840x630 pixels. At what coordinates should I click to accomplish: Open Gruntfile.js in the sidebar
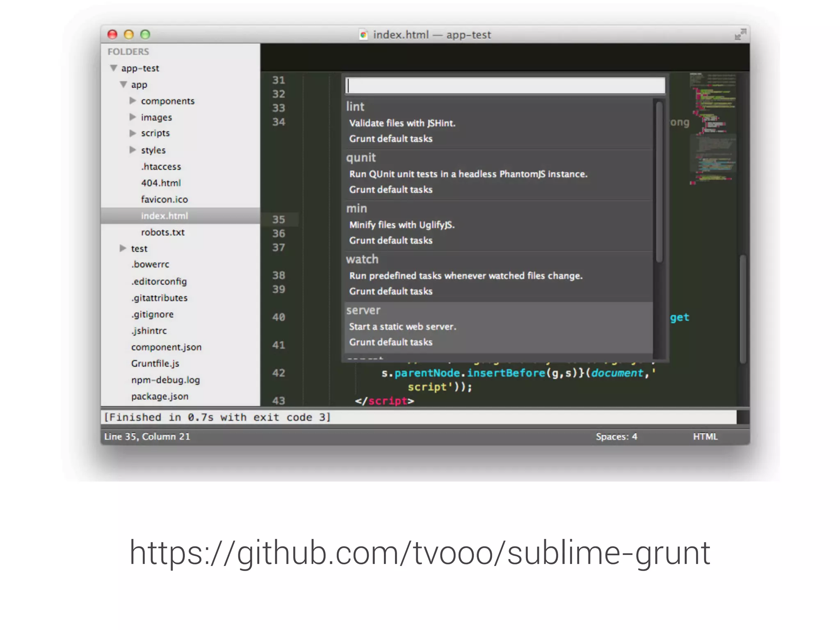[x=155, y=363]
